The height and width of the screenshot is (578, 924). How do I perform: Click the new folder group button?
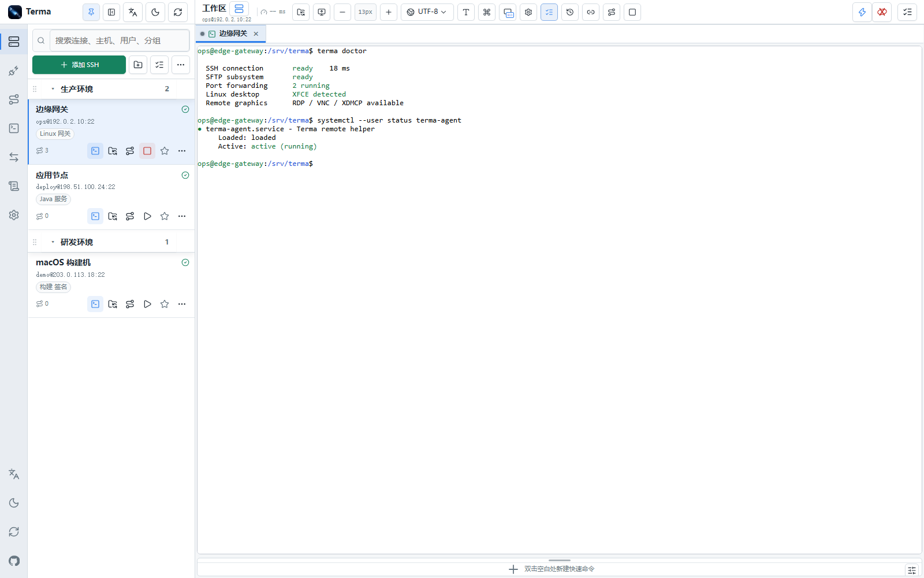pyautogui.click(x=138, y=65)
